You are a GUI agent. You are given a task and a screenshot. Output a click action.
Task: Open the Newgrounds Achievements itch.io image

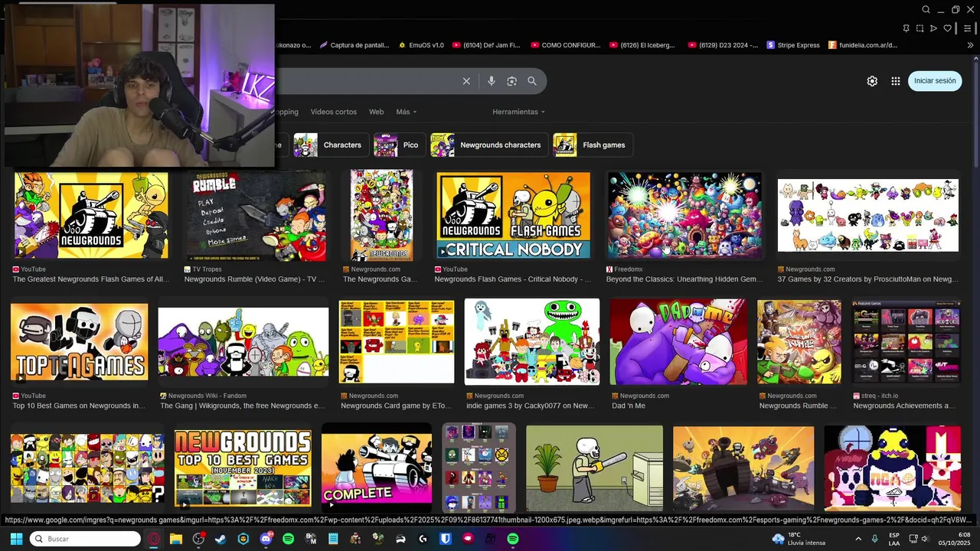pos(906,341)
